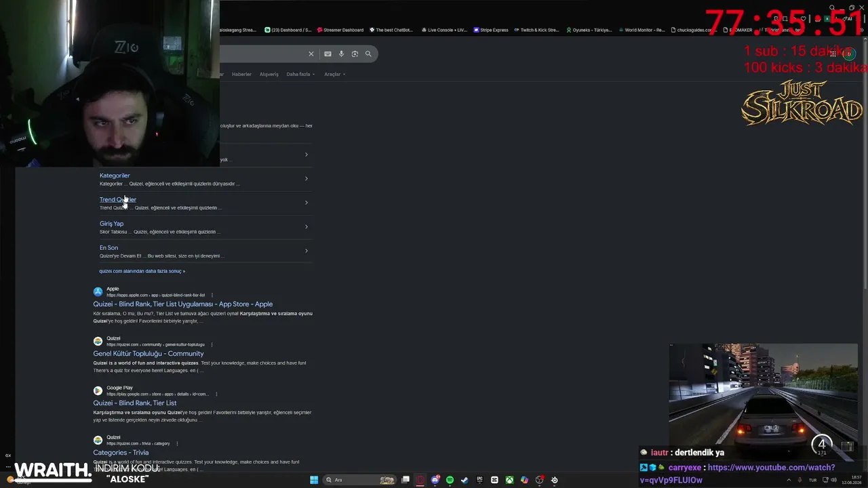Open the Windows Start menu
The height and width of the screenshot is (488, 868).
[314, 480]
